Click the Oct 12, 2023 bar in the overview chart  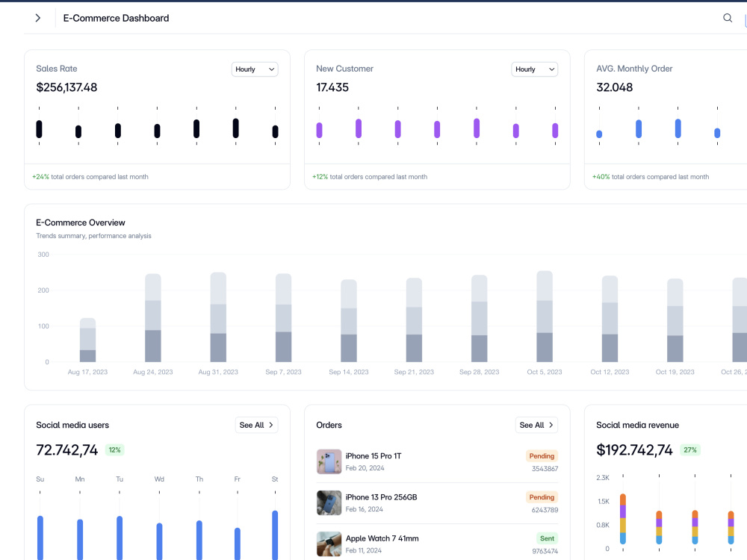pos(610,319)
